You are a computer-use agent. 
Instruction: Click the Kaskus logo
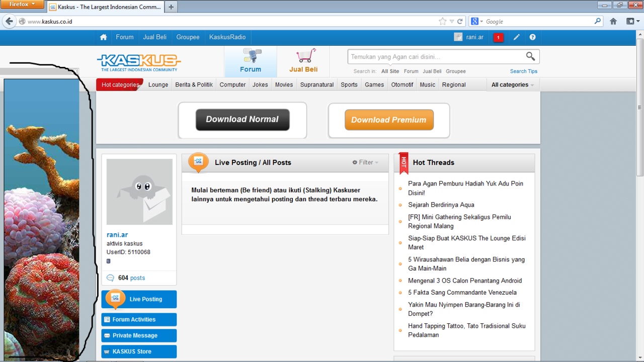point(139,63)
